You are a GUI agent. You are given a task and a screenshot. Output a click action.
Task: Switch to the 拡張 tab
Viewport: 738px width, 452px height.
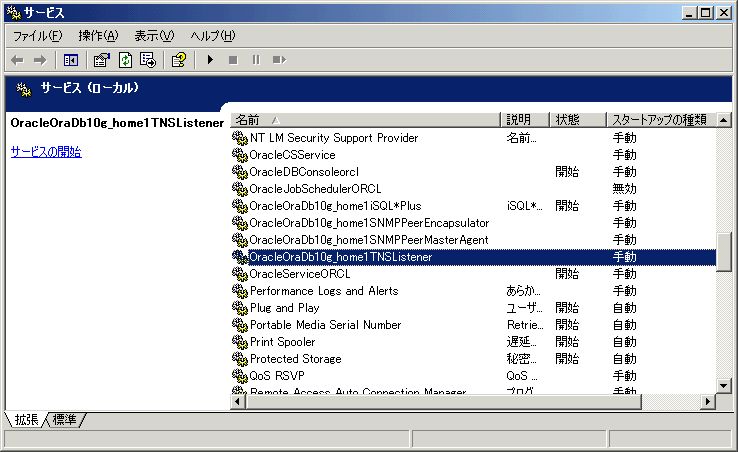[x=26, y=420]
